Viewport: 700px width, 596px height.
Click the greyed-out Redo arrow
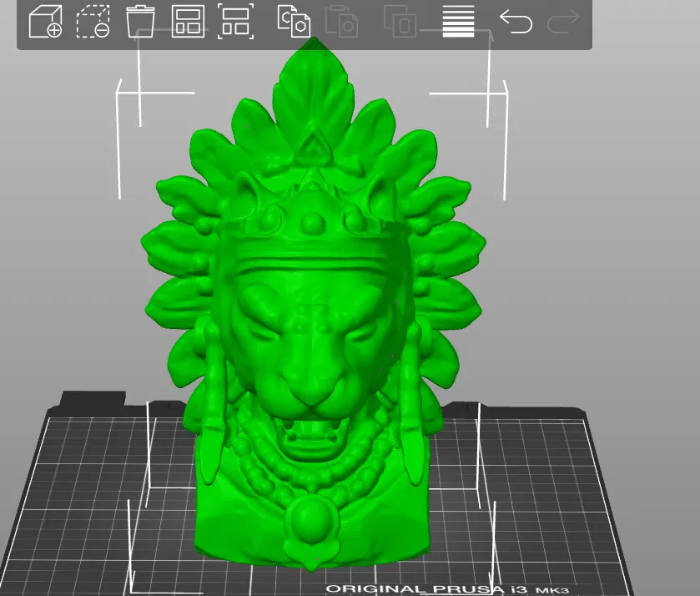click(x=563, y=22)
